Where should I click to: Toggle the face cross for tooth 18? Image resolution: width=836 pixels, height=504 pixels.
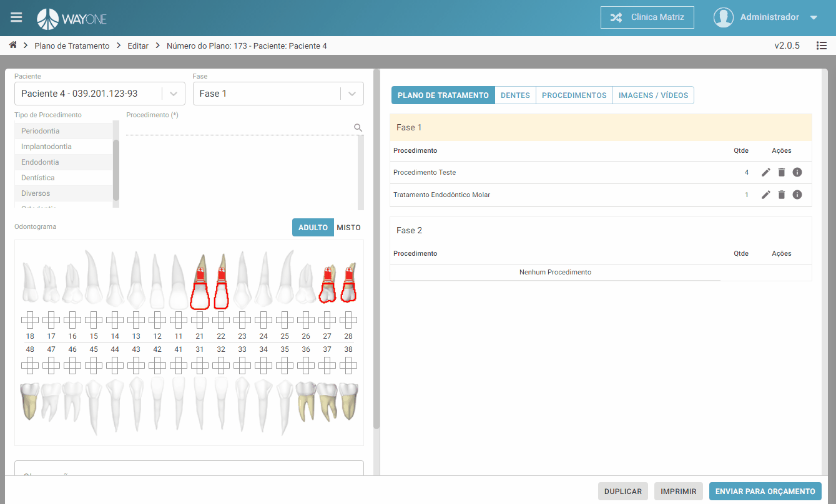[x=30, y=321]
